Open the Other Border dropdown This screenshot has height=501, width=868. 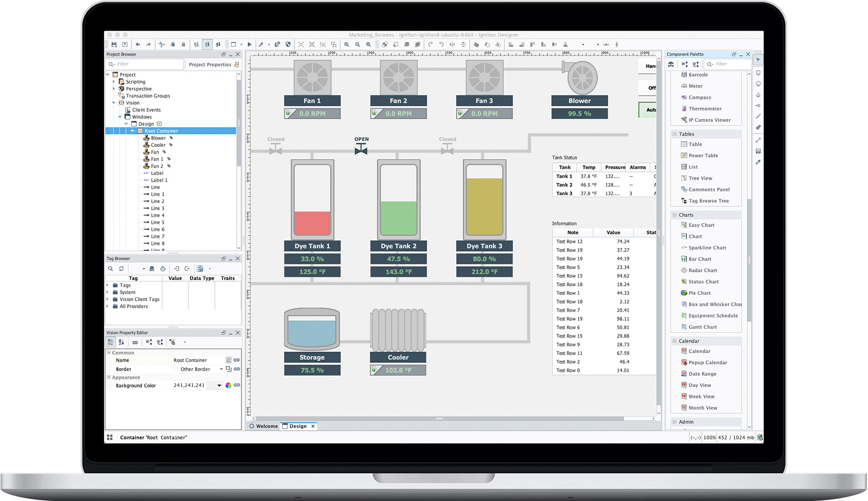coord(221,369)
